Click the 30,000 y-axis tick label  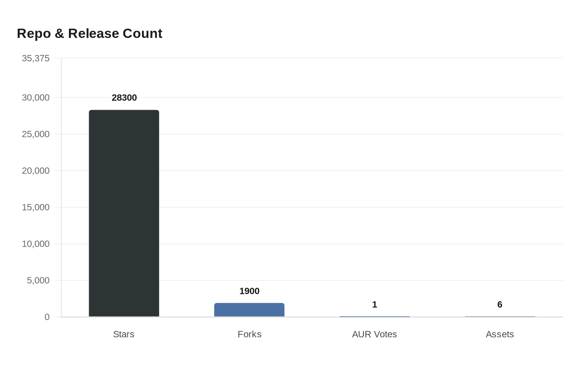coord(36,98)
